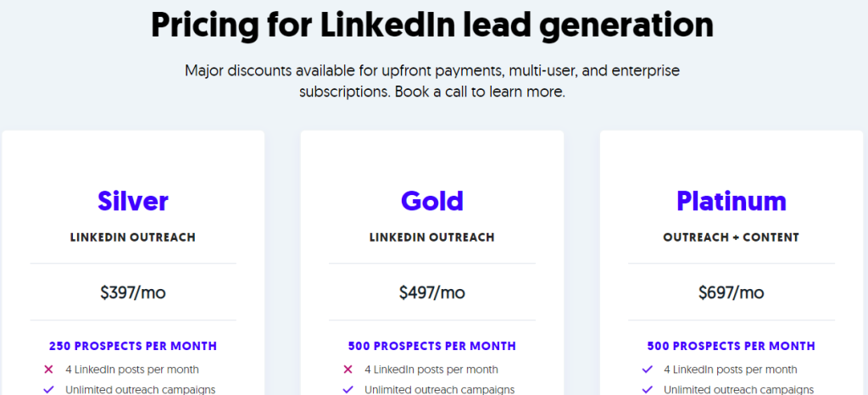Click the LinkedIn Outreach subtitle under Silver
Screen dimensions: 868x395
click(x=133, y=237)
